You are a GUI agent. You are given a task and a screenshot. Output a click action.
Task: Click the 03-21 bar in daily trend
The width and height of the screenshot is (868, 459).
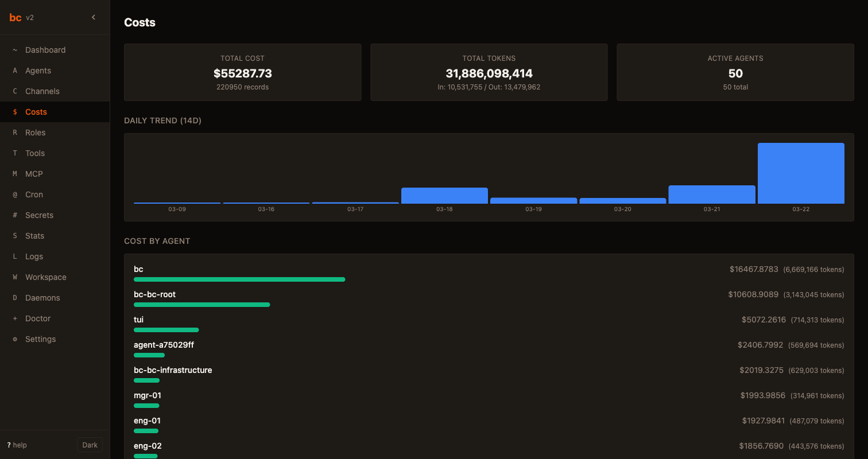(712, 195)
